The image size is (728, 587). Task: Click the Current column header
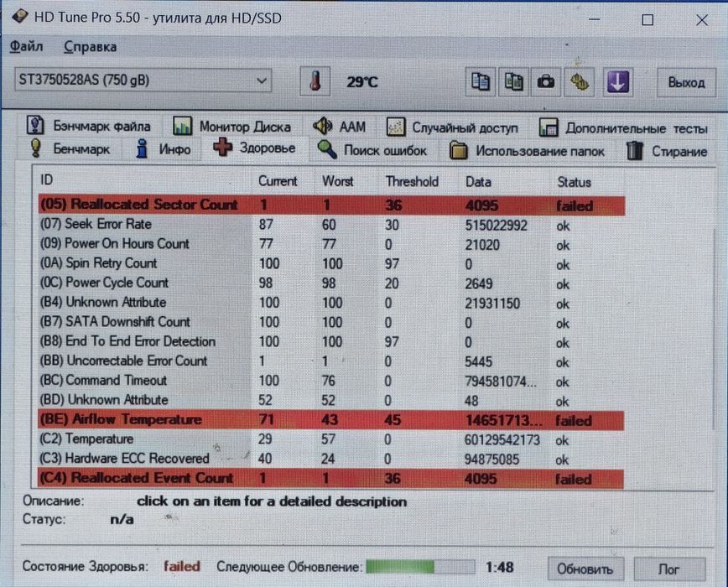285,180
